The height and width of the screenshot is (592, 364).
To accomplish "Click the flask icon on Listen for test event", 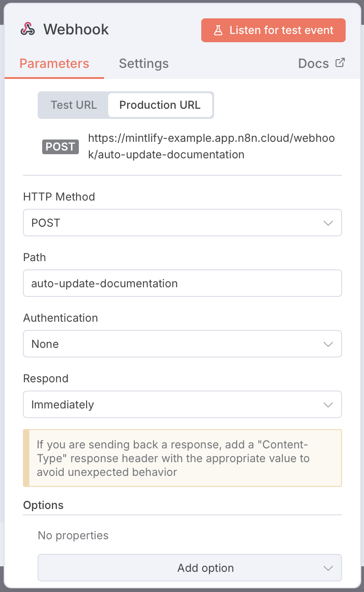I will point(219,30).
